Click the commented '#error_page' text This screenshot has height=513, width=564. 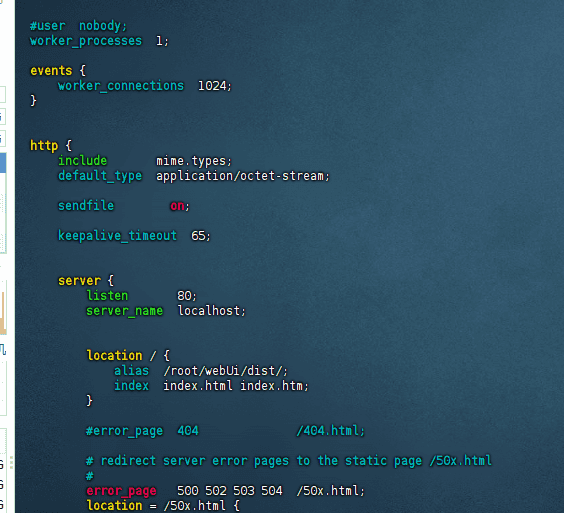tap(124, 431)
